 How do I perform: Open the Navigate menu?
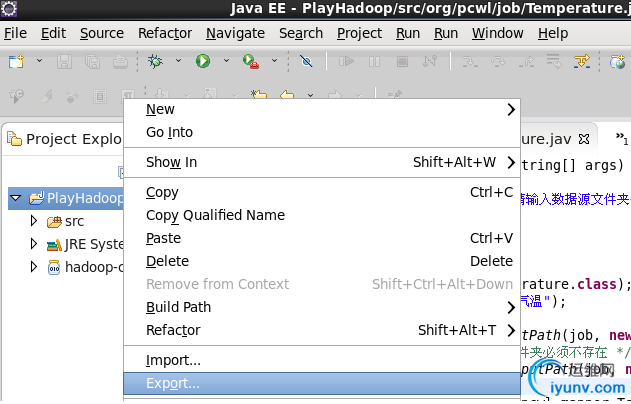click(x=235, y=33)
